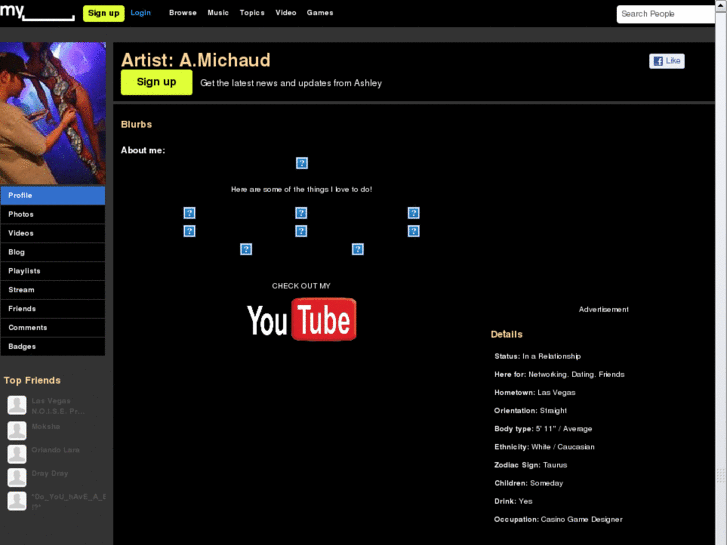The image size is (727, 545).
Task: Click the YouTube logo
Action: (x=302, y=320)
